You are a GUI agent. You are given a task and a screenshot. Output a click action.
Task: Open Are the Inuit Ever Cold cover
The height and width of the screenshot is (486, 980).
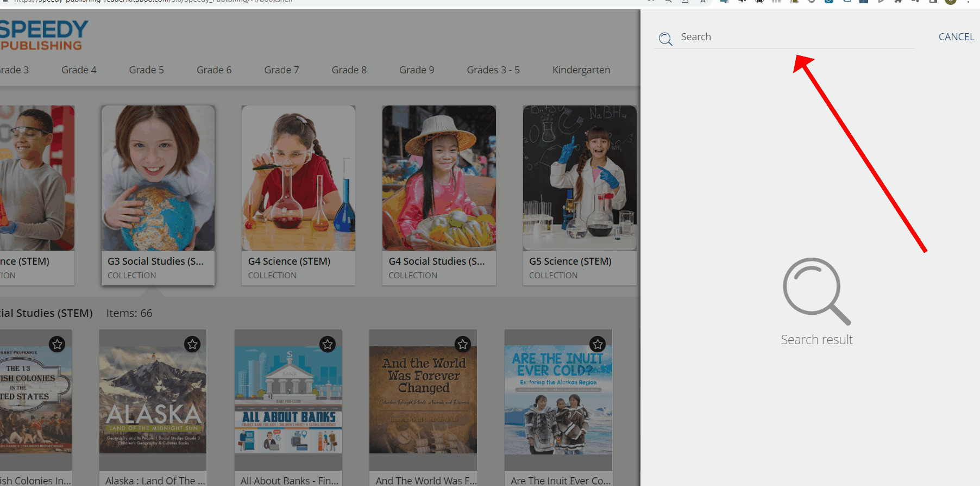point(558,400)
